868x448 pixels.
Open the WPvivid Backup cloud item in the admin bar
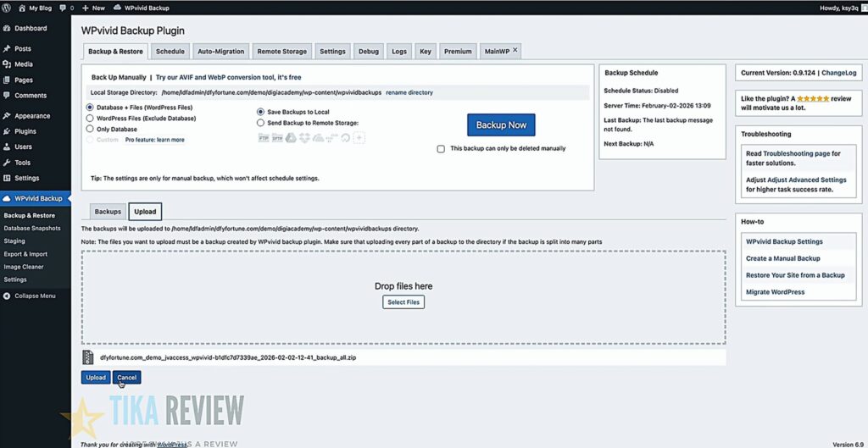tap(142, 8)
